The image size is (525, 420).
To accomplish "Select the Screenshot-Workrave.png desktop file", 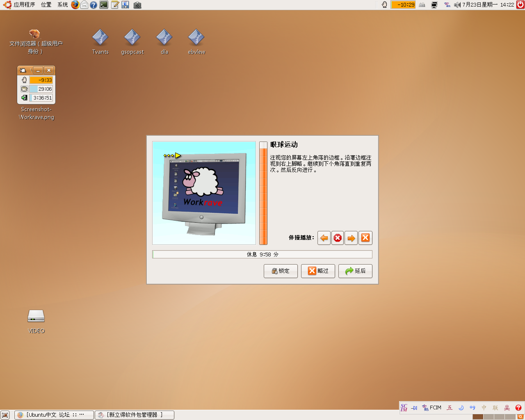I will pos(36,93).
